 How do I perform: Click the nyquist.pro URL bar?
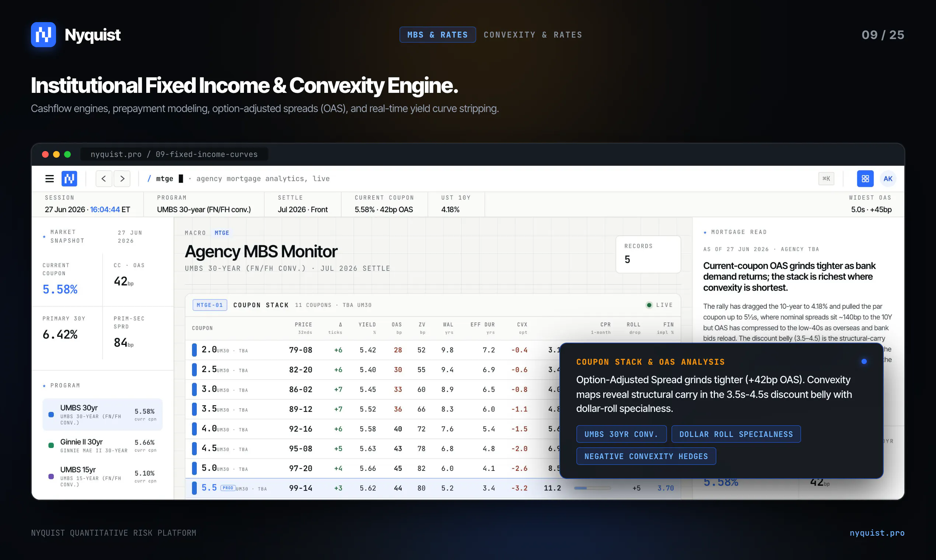pos(174,154)
